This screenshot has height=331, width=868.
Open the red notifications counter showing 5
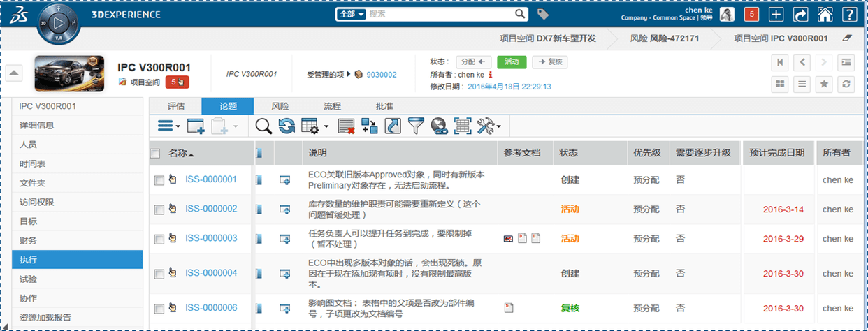click(x=752, y=14)
